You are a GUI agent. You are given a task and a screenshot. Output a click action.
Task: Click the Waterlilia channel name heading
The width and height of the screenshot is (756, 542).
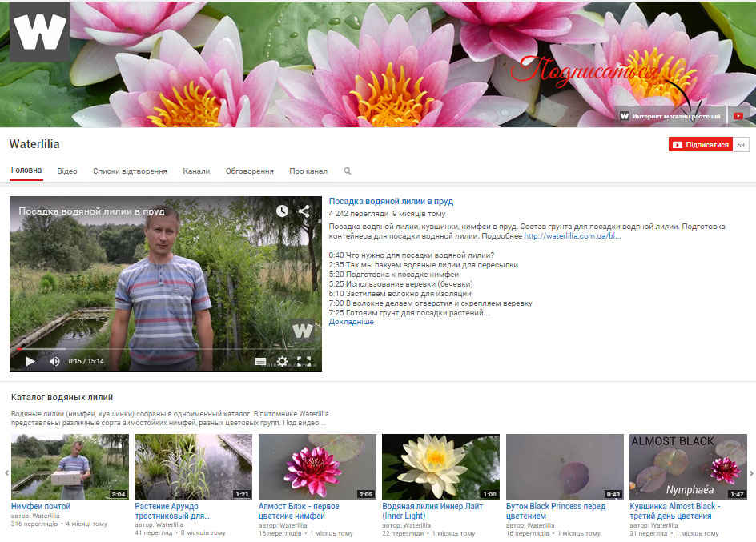34,144
